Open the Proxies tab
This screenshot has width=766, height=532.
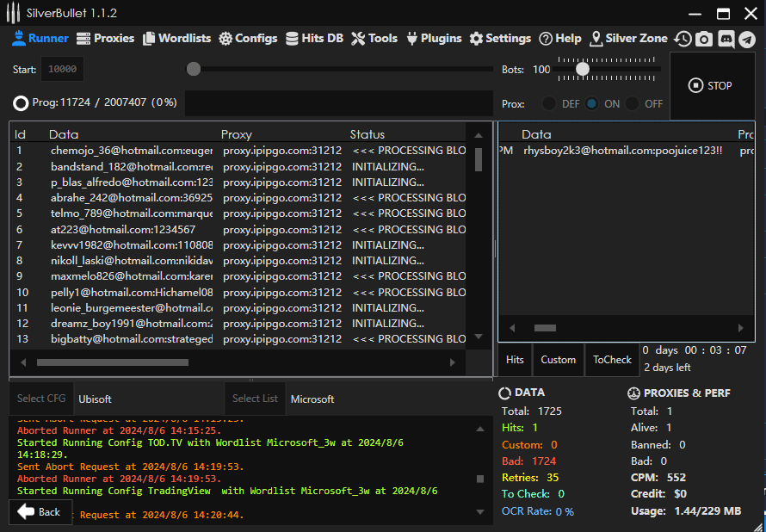pyautogui.click(x=106, y=39)
